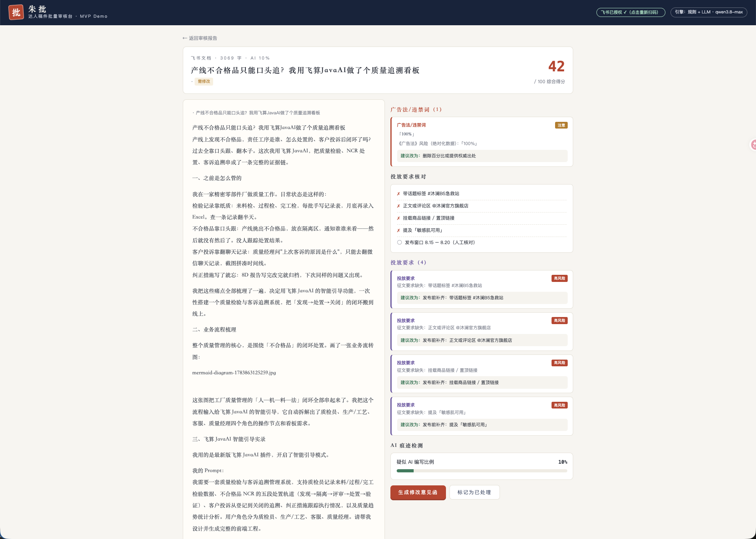756x539 pixels.
Task: Click 高风险 badge on 挂载商品链接 card
Action: click(559, 363)
